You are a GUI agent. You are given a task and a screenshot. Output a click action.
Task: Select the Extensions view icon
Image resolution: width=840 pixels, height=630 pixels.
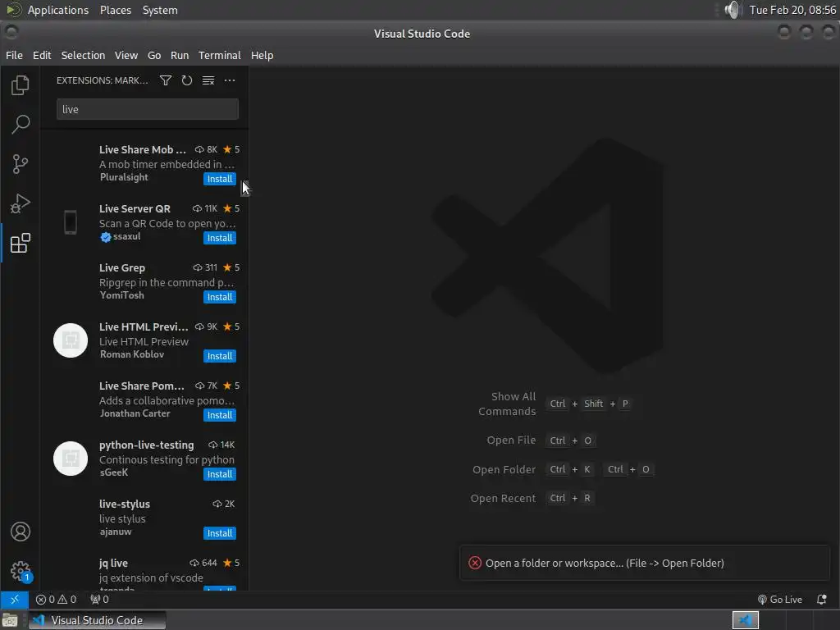[x=21, y=243]
